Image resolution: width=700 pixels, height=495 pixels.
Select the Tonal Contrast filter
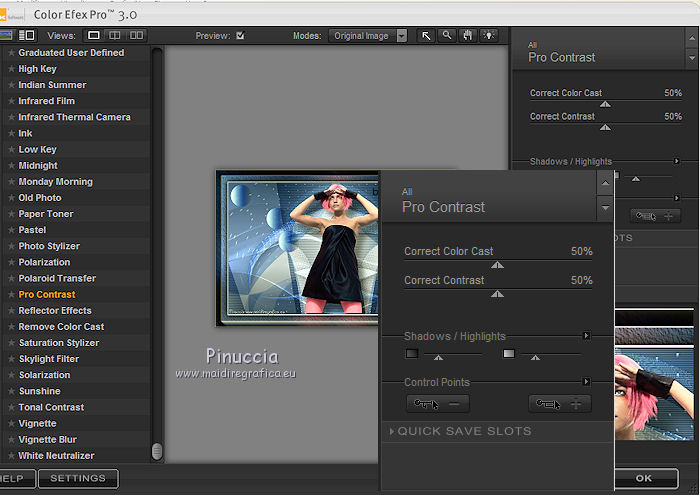click(51, 407)
